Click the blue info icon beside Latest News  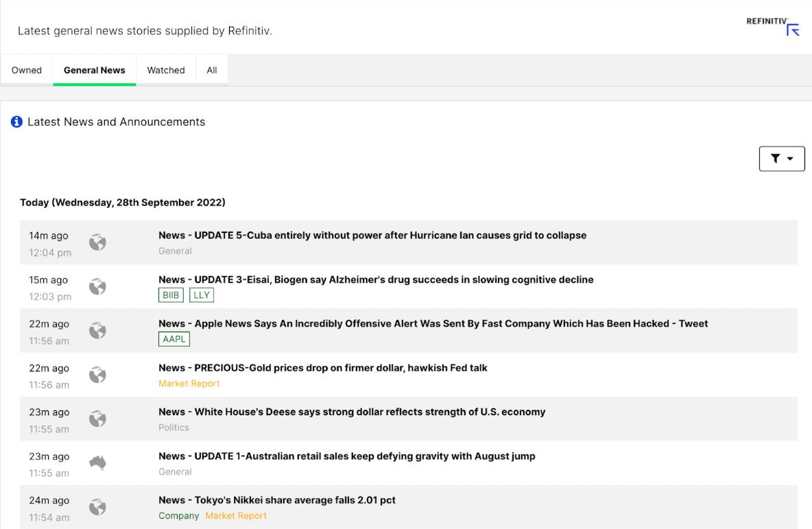click(x=16, y=122)
